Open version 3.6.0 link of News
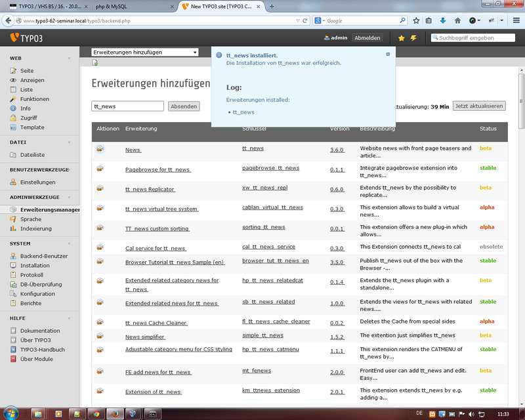Image resolution: width=525 pixels, height=420 pixels. 337,150
